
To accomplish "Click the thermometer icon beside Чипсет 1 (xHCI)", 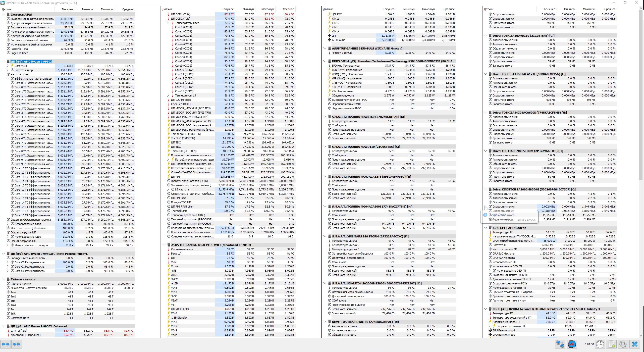I will (329, 53).
